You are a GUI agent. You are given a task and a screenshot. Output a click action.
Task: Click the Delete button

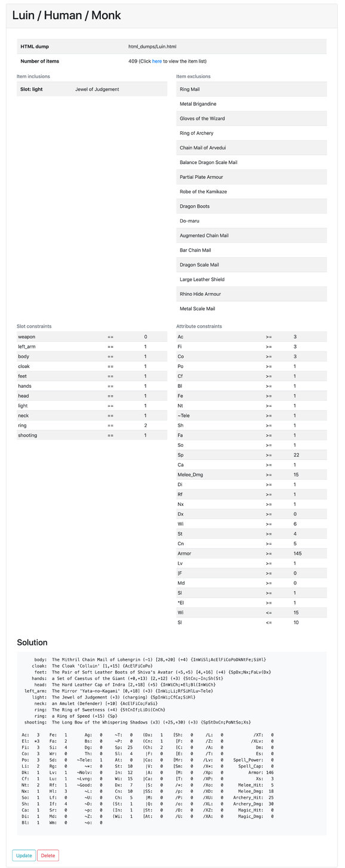click(x=48, y=855)
